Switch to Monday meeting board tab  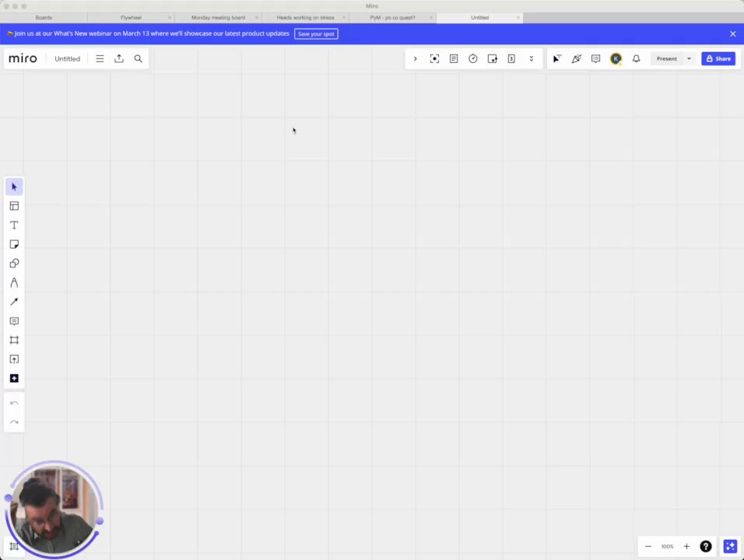point(218,18)
